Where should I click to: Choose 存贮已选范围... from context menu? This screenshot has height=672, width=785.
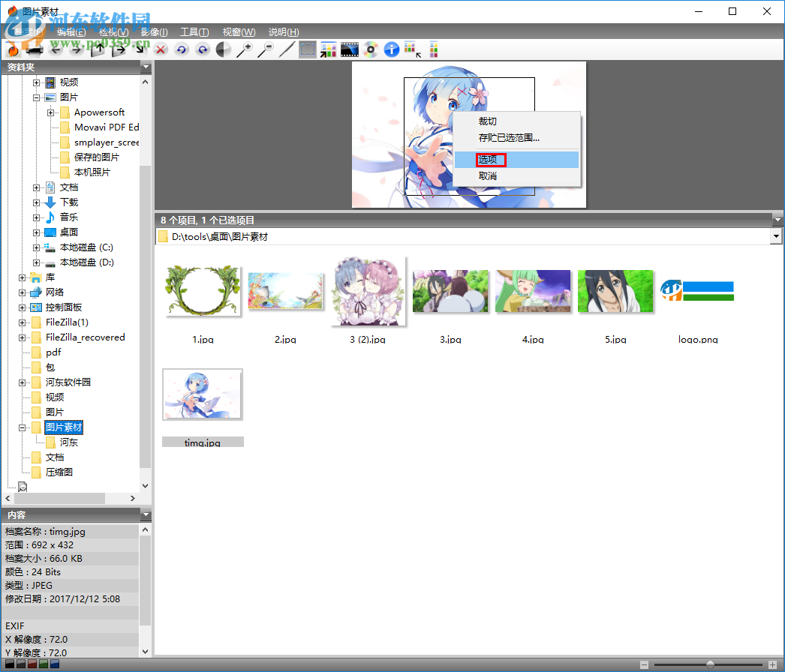tap(516, 137)
